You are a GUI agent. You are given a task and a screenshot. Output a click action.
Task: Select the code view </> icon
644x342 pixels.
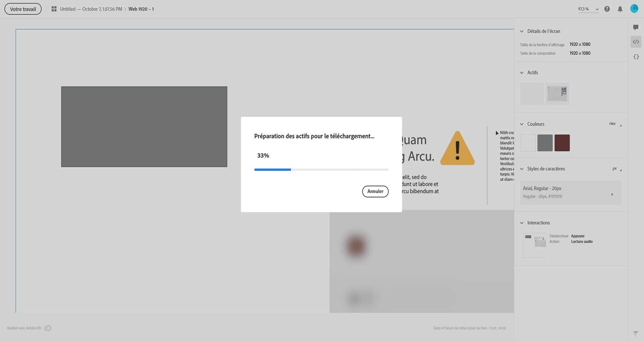[x=636, y=42]
